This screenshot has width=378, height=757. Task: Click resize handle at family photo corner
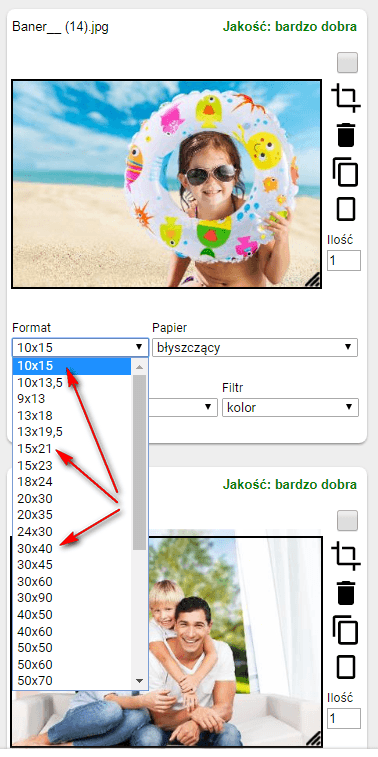click(314, 739)
